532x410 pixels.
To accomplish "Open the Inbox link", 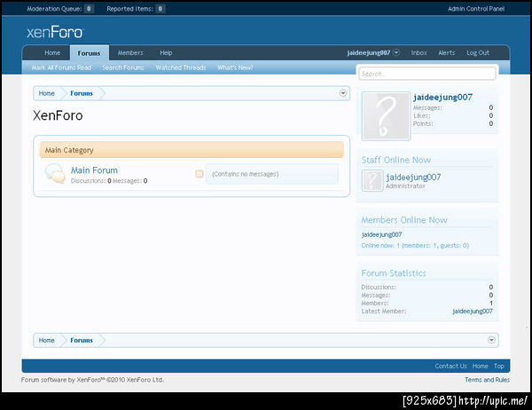I will pos(419,53).
